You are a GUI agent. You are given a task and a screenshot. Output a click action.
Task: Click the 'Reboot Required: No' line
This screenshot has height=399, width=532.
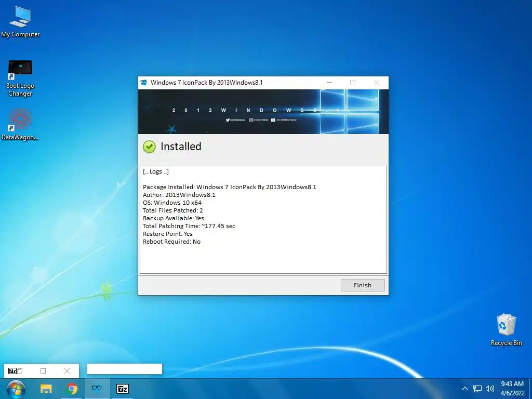click(171, 242)
